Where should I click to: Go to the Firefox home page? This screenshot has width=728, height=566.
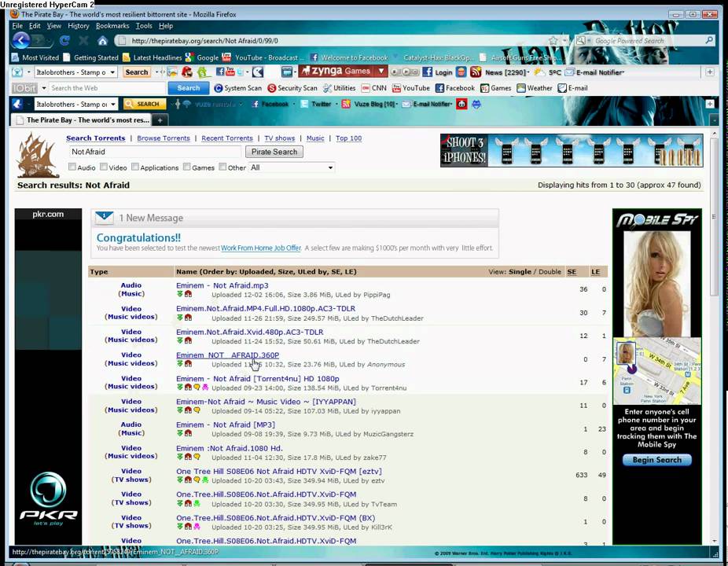tap(102, 40)
